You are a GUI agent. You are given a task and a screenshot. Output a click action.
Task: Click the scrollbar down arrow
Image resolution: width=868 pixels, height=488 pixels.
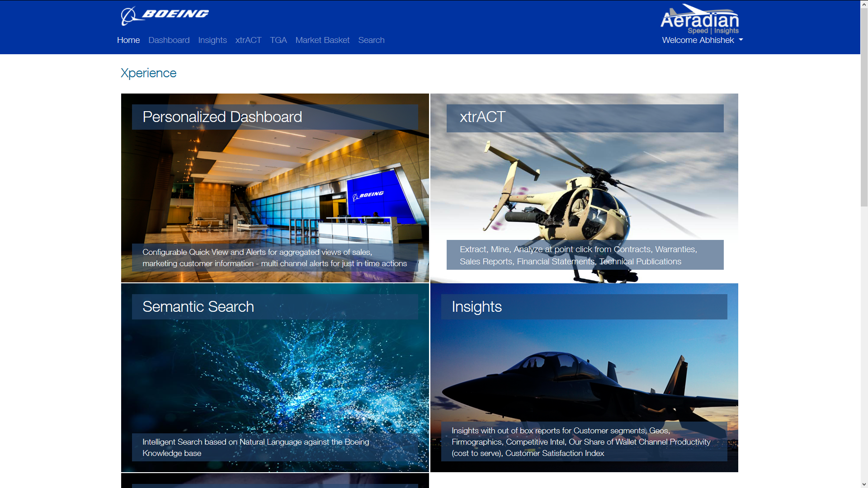864,484
